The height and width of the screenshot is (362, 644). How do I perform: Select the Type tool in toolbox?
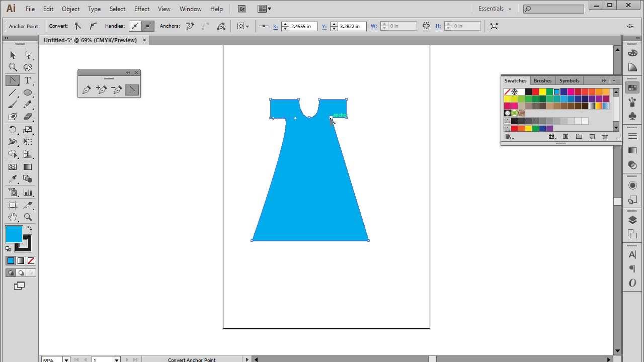(28, 80)
